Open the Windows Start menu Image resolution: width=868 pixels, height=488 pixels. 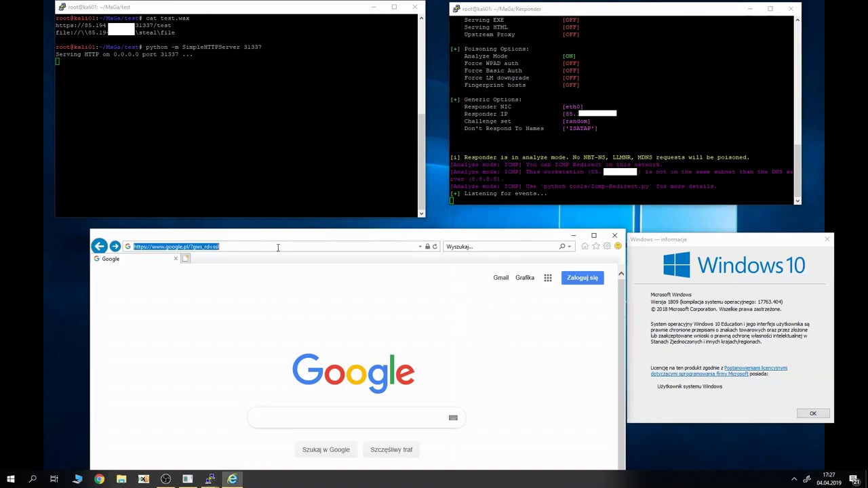(10, 479)
